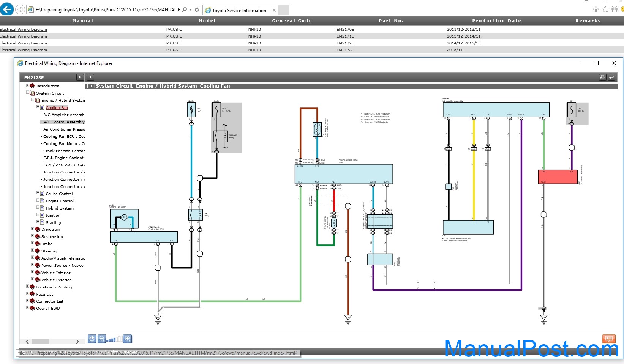This screenshot has height=364, width=624.
Task: Open Vehicle Exterior section
Action: pos(56,280)
